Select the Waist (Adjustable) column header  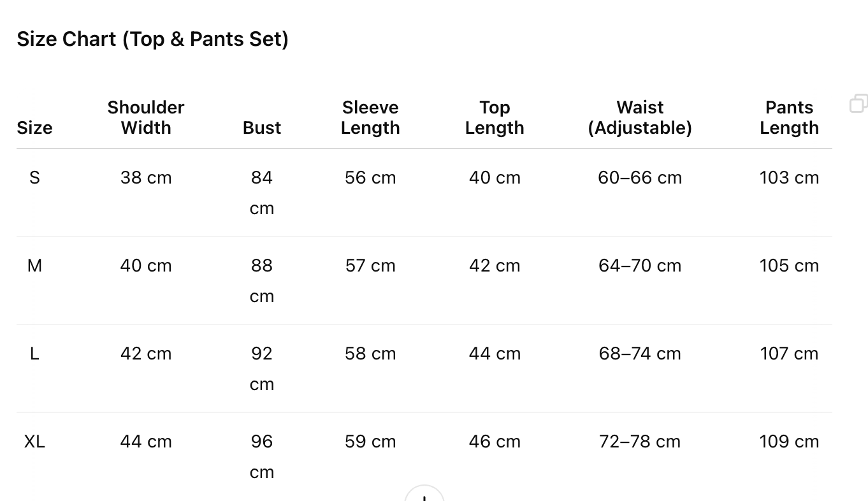(640, 117)
